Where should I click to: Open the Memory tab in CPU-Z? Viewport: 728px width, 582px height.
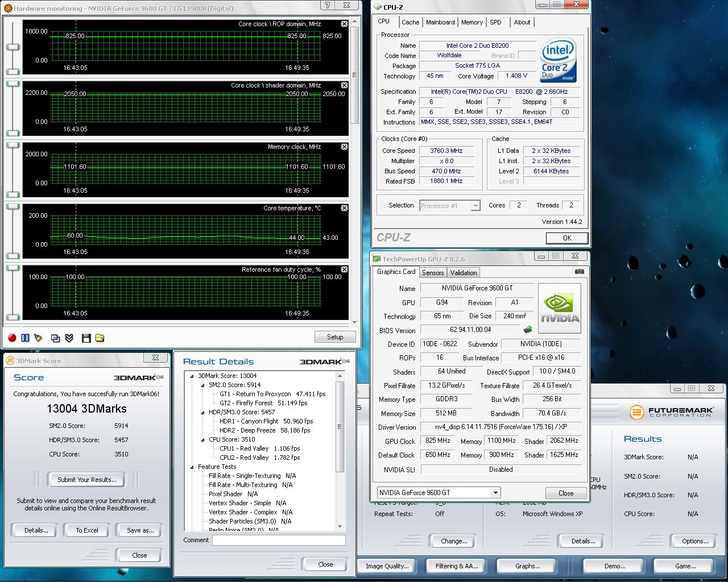coord(472,22)
